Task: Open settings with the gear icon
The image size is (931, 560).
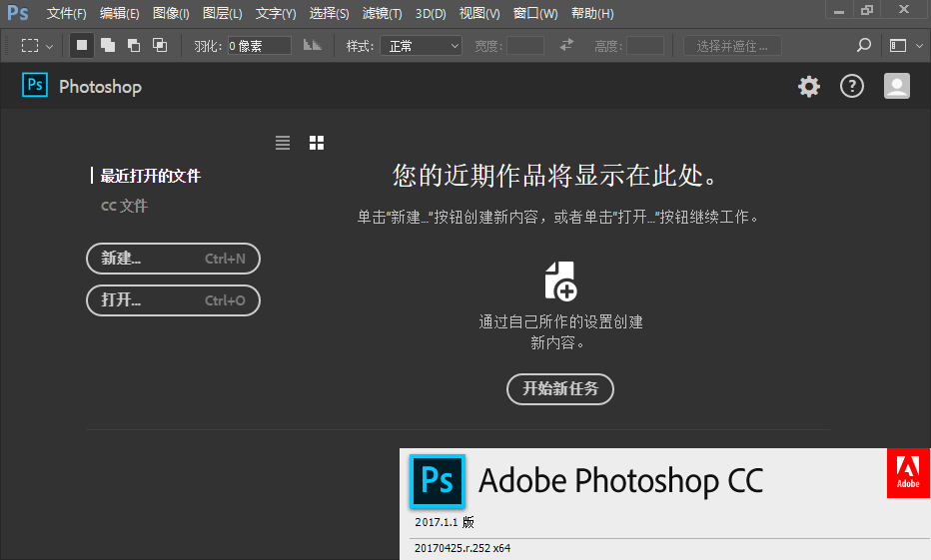Action: pos(808,87)
